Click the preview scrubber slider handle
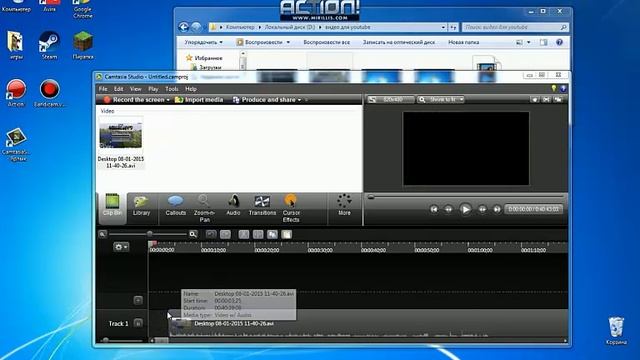The height and width of the screenshot is (360, 640). click(371, 197)
